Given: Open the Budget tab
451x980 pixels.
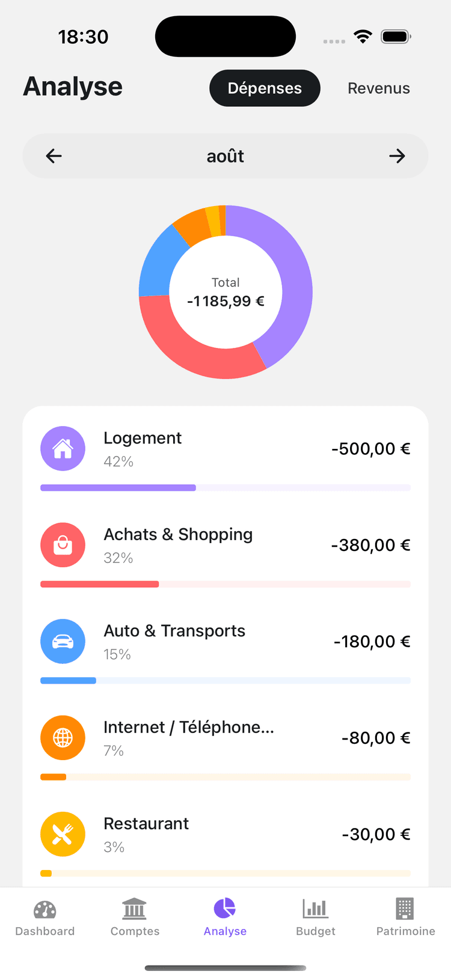Looking at the screenshot, I should coord(316,918).
